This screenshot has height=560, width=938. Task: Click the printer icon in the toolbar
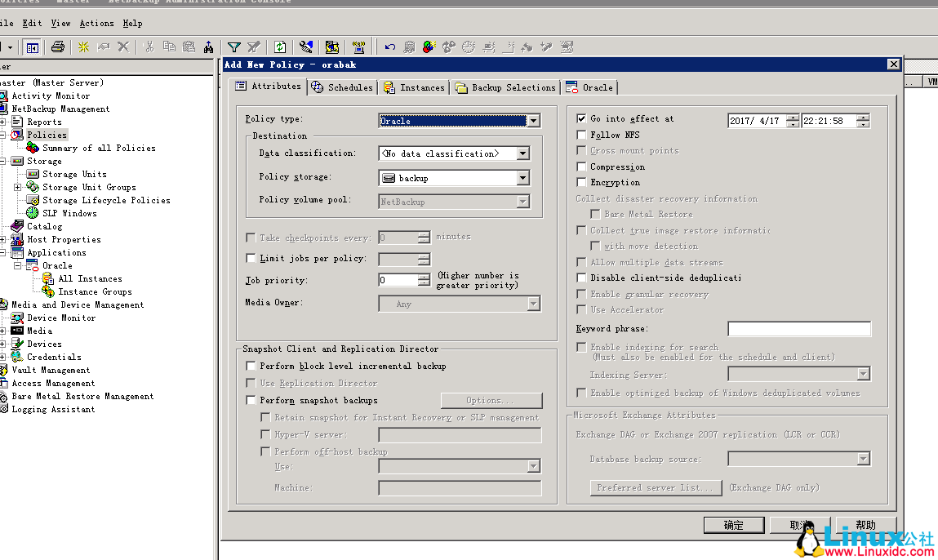(57, 47)
